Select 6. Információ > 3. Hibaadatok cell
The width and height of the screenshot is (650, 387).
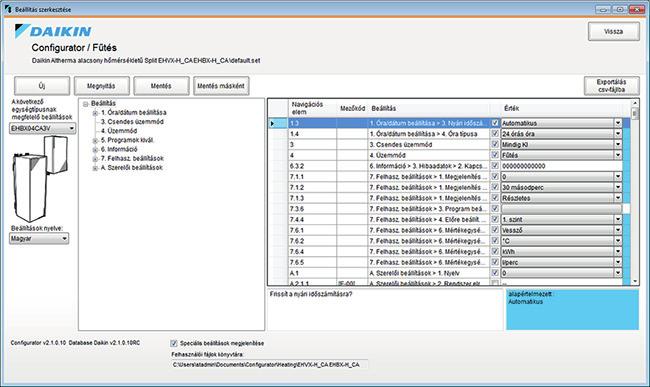(x=429, y=166)
